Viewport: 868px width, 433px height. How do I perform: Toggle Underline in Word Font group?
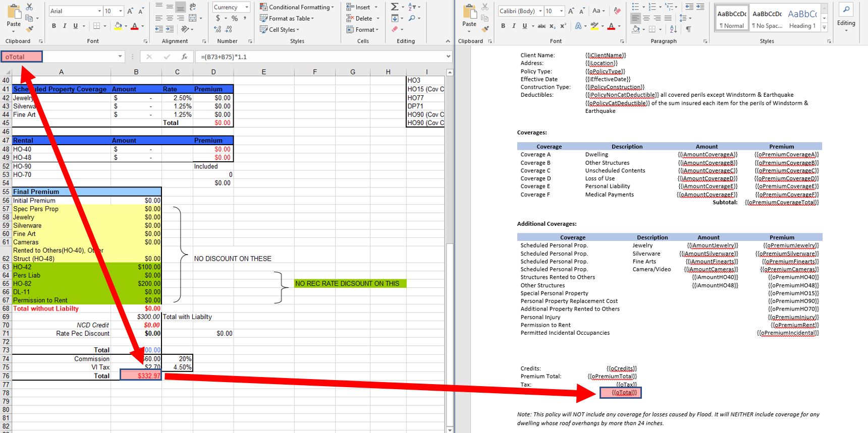525,26
